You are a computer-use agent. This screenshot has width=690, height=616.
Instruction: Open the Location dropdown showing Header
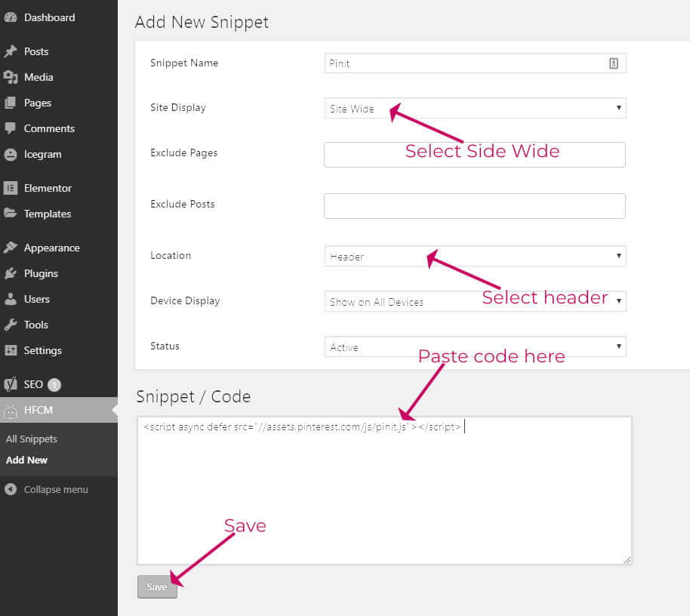point(476,256)
